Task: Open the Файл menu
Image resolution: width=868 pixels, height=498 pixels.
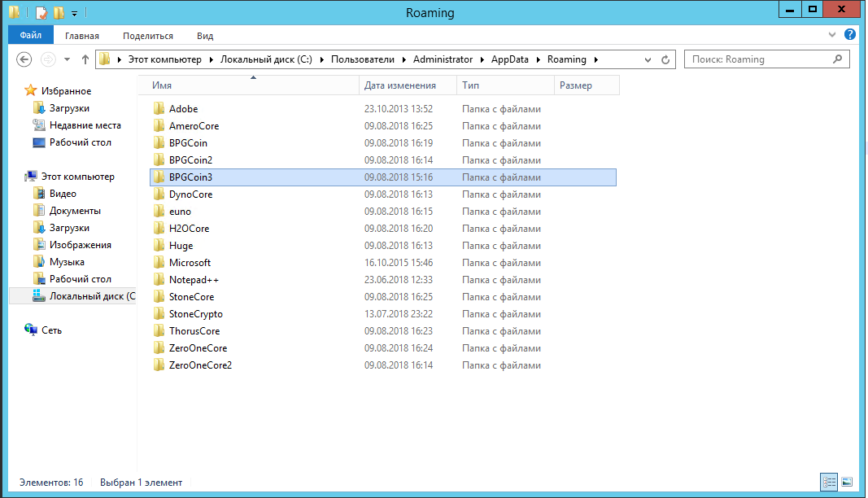Action: [x=30, y=35]
